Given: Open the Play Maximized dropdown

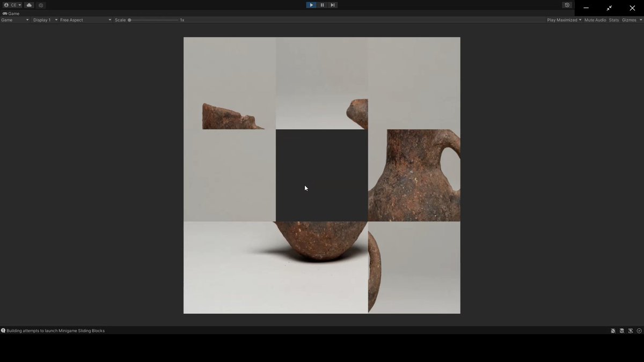Looking at the screenshot, I should (564, 20).
